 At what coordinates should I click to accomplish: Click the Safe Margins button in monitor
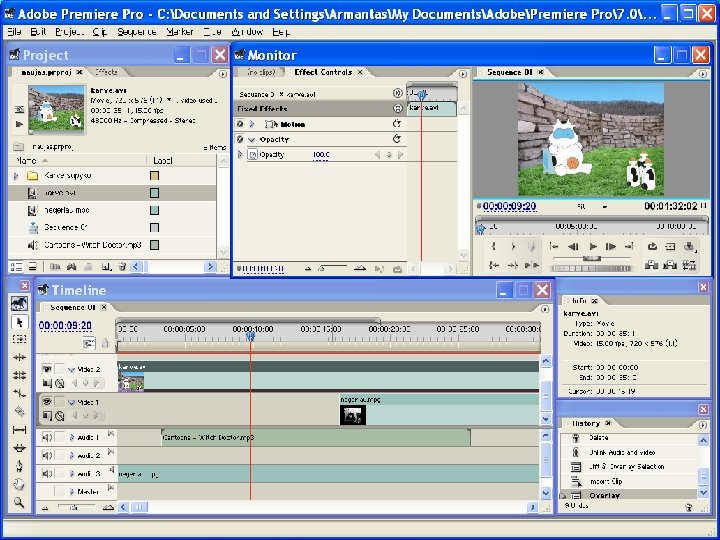coord(670,247)
